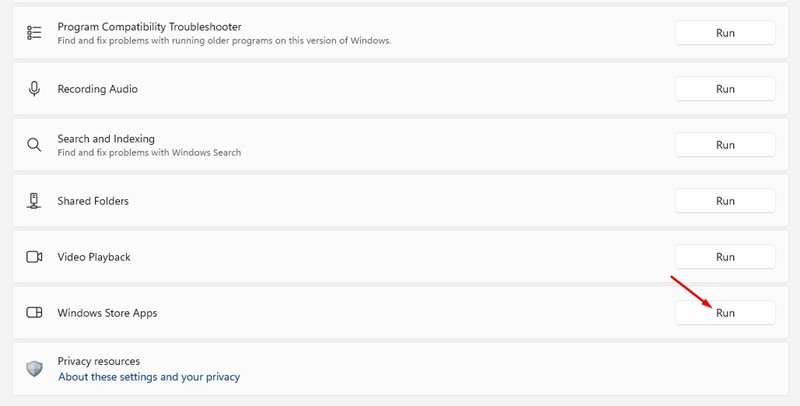Run the Video Playback troubleshooter
Viewport: 800px width, 406px height.
pos(725,257)
